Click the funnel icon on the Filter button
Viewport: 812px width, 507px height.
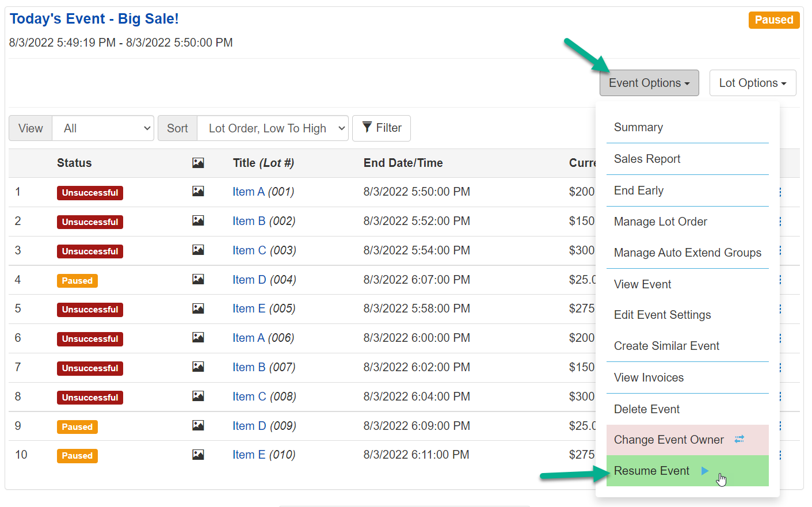coord(367,128)
